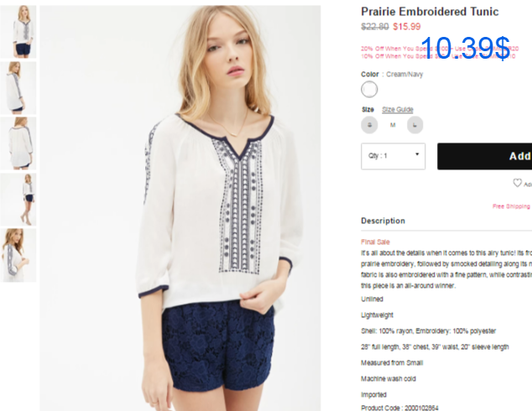
Task: View fourth thumbnail showing full-body shot
Action: click(x=18, y=200)
